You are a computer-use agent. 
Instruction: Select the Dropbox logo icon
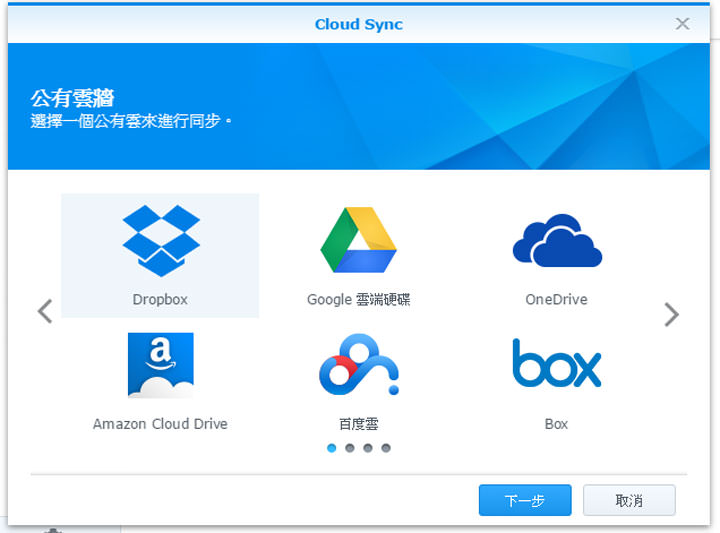(x=160, y=241)
